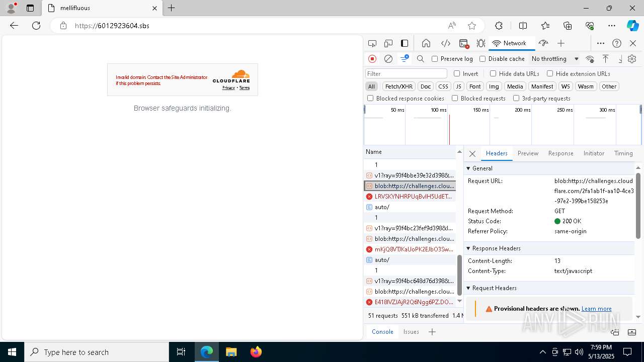Select the Console drawer tab
The height and width of the screenshot is (362, 644).
382,332
